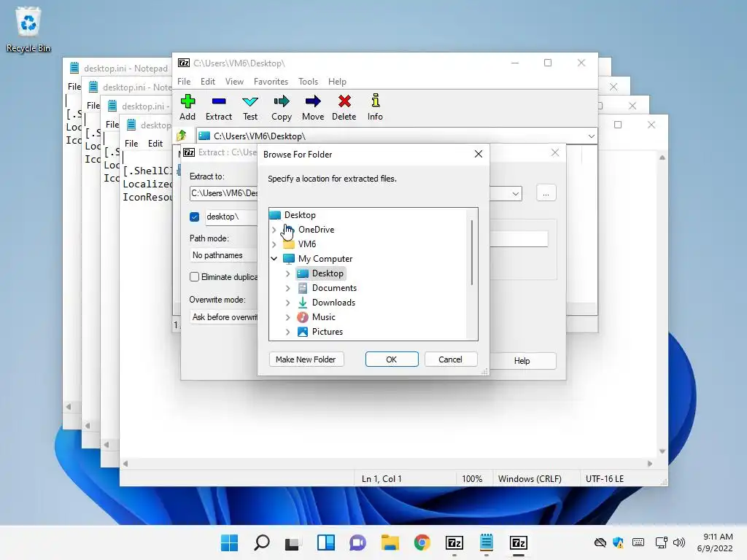The width and height of the screenshot is (747, 560).
Task: Check the Eliminate duplication checkbox
Action: [194, 276]
